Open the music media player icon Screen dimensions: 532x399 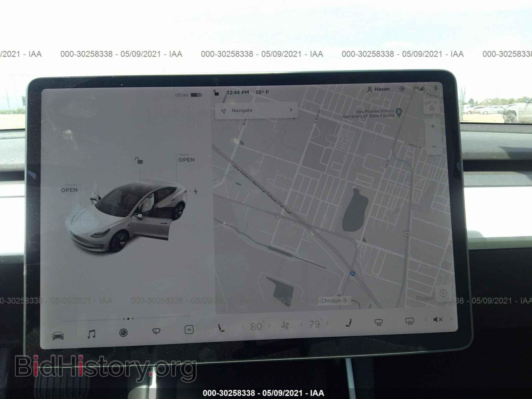click(91, 334)
